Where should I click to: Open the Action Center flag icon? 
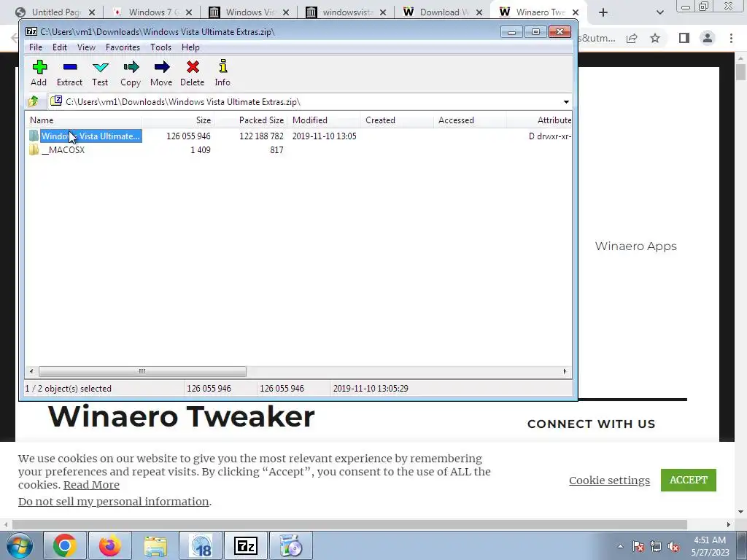638,547
